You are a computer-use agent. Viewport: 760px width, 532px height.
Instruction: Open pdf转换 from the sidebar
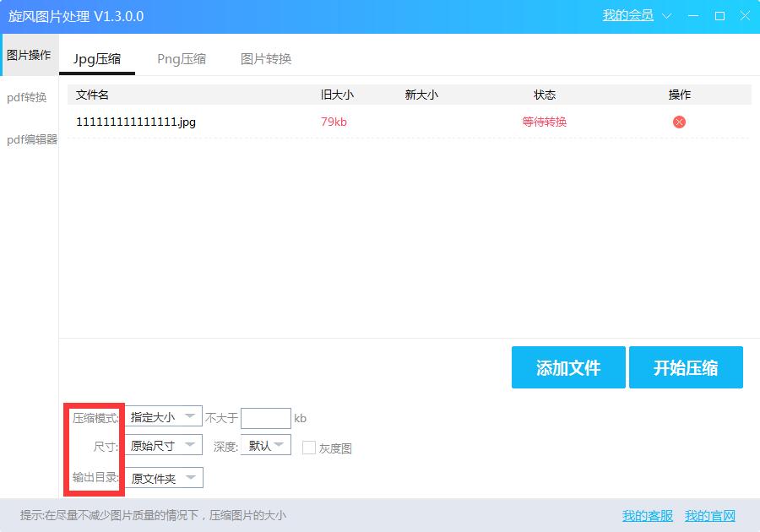pyautogui.click(x=27, y=97)
